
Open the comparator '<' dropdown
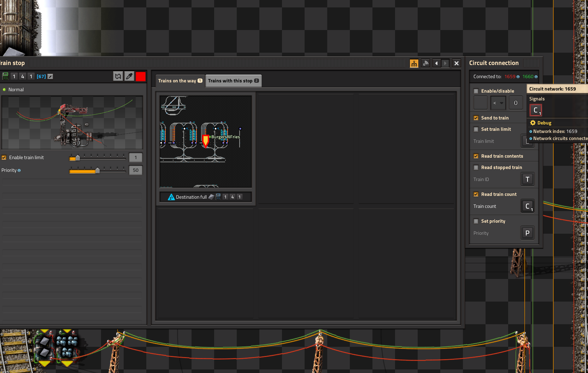[498, 103]
